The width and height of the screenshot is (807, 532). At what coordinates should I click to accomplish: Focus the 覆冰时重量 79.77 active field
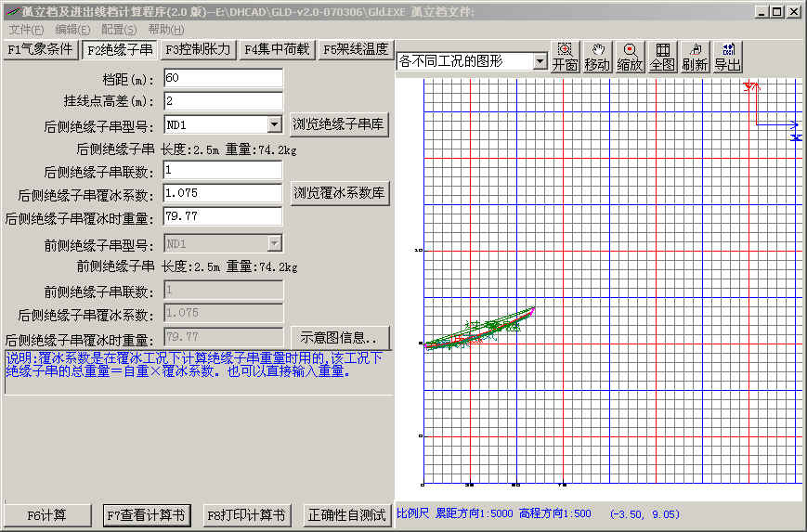(x=223, y=216)
